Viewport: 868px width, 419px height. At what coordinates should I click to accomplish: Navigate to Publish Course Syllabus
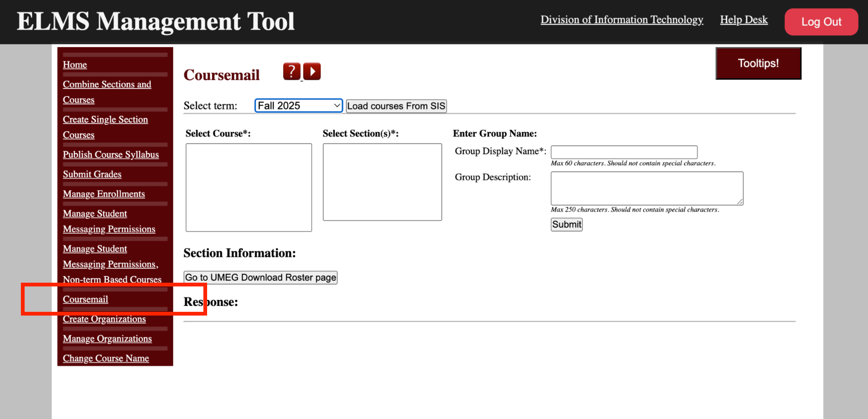click(111, 154)
